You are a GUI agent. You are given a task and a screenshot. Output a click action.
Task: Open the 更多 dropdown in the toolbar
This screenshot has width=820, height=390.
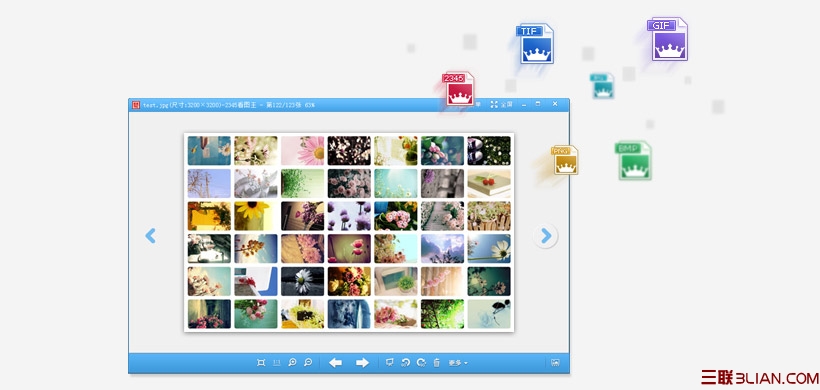[x=458, y=363]
